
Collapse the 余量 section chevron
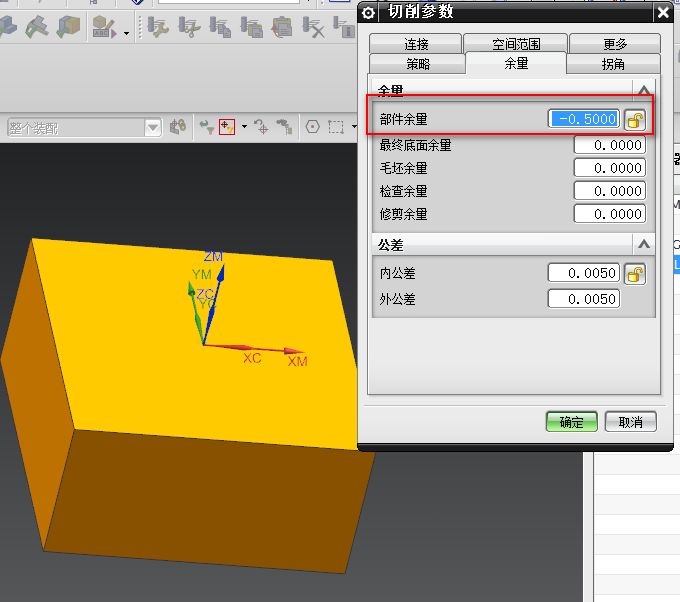click(644, 90)
